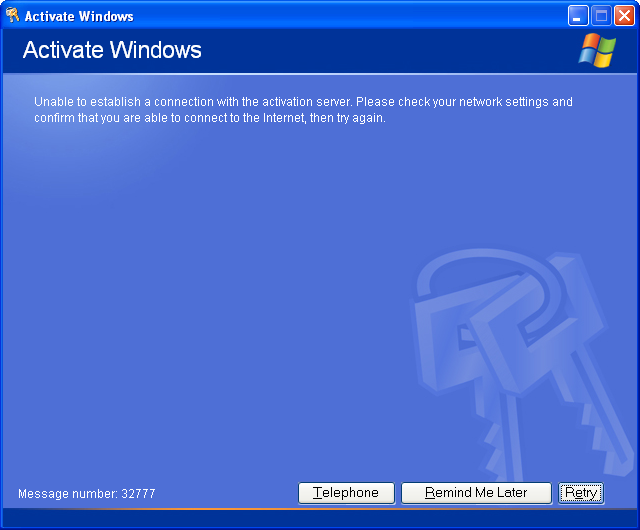Retry the activation connection
Viewport: 640px width, 530px height.
pyautogui.click(x=581, y=493)
